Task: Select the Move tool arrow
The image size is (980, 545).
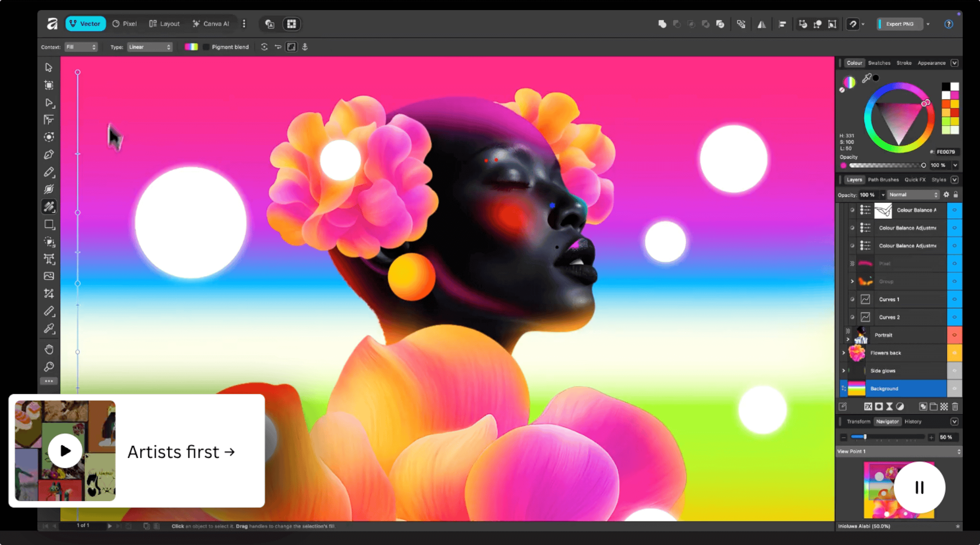Action: point(48,67)
